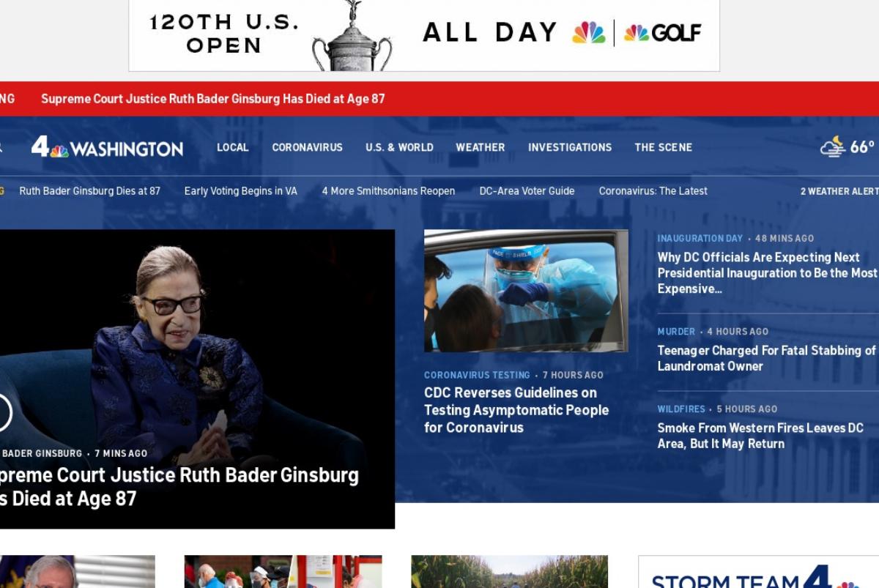
Task: Open the 4 More Smithsonians Reopen link
Action: click(x=388, y=191)
